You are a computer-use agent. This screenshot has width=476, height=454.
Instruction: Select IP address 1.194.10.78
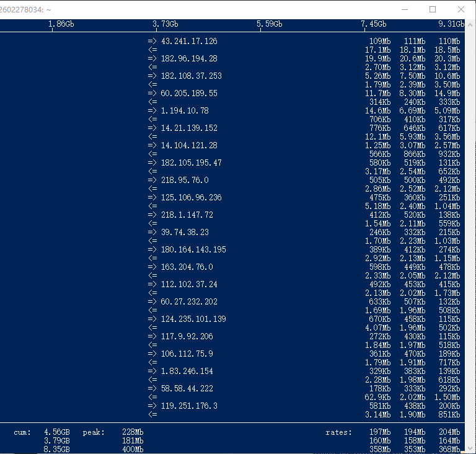(x=185, y=110)
